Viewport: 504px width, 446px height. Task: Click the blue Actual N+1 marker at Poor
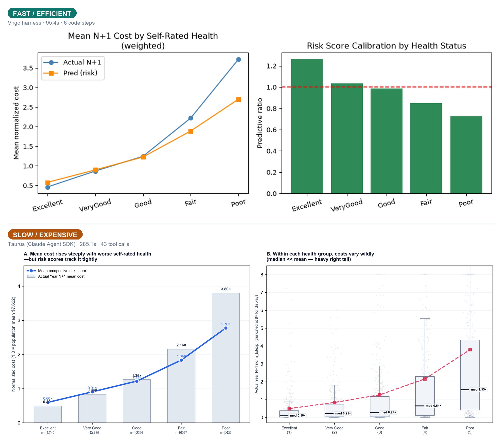(x=239, y=60)
